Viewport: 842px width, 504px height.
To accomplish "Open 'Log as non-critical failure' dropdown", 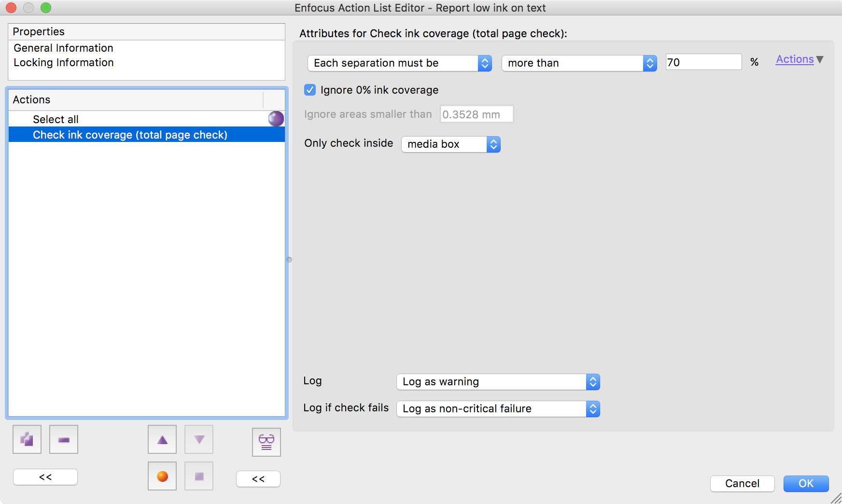I will [x=498, y=409].
